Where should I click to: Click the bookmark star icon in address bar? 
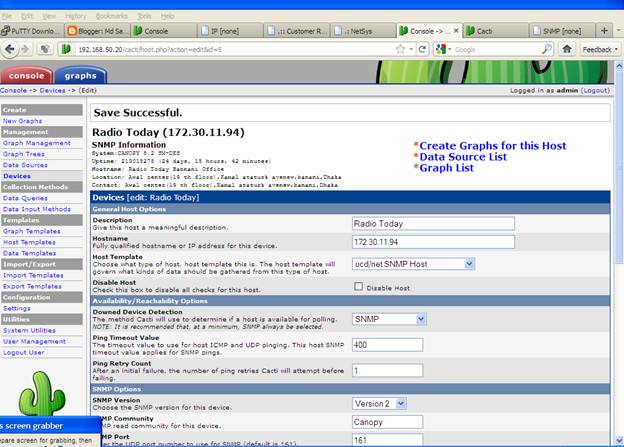tap(400, 49)
